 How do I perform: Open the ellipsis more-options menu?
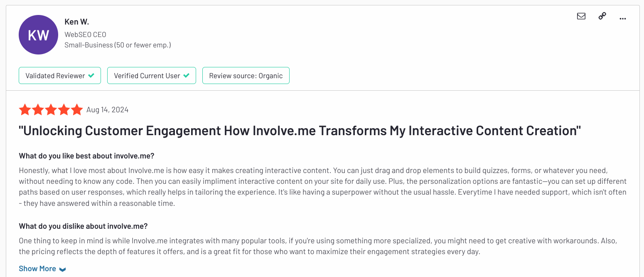point(622,18)
